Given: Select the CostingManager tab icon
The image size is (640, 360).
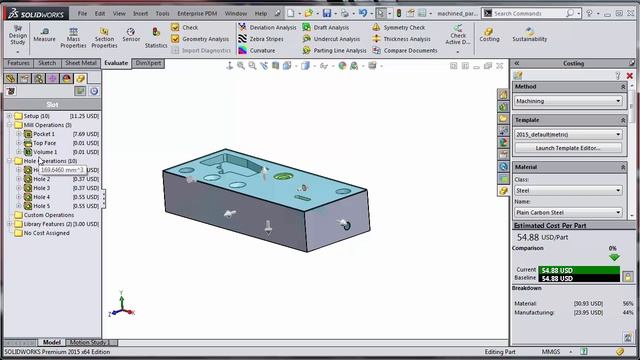Looking at the screenshot, I should pyautogui.click(x=80, y=78).
